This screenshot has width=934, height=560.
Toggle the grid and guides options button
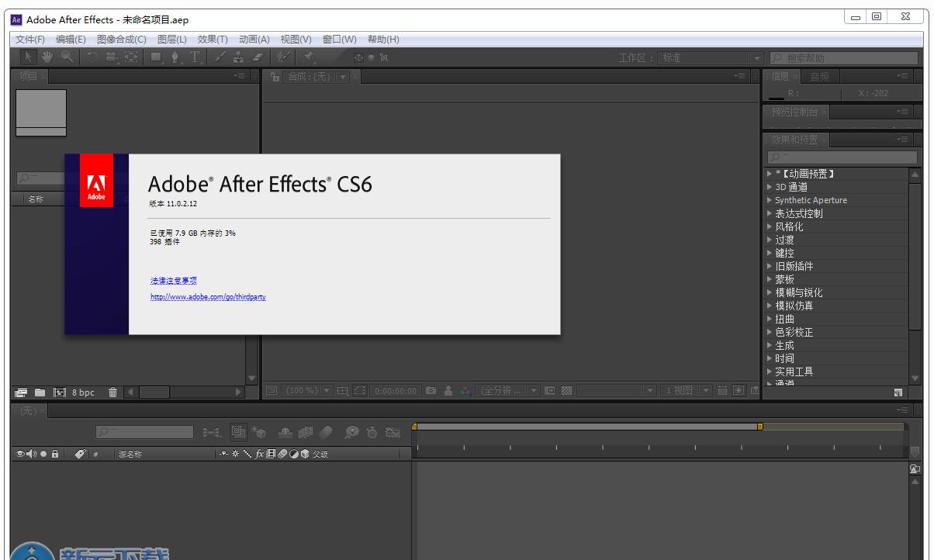tap(343, 391)
